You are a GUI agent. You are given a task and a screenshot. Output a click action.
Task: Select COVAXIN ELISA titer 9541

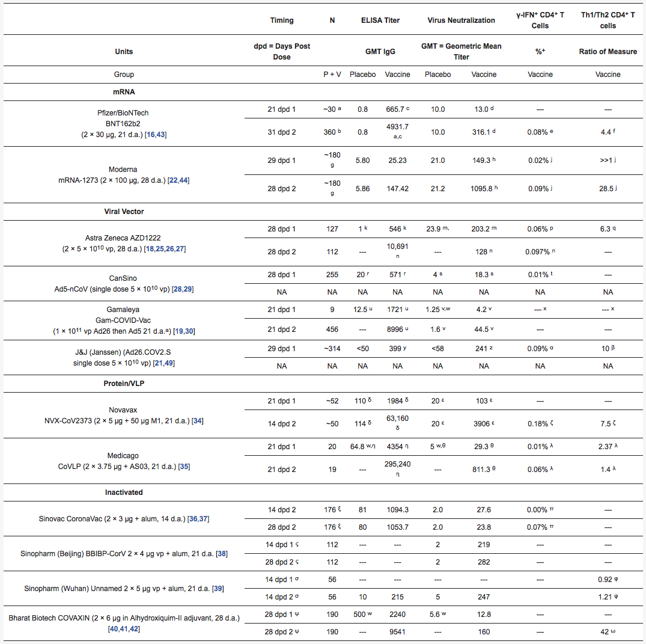click(x=397, y=632)
